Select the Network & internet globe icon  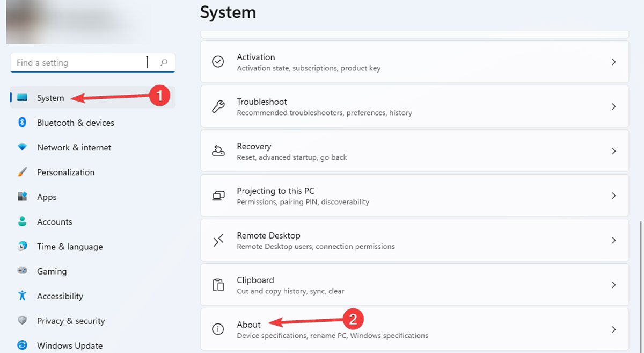[21, 147]
